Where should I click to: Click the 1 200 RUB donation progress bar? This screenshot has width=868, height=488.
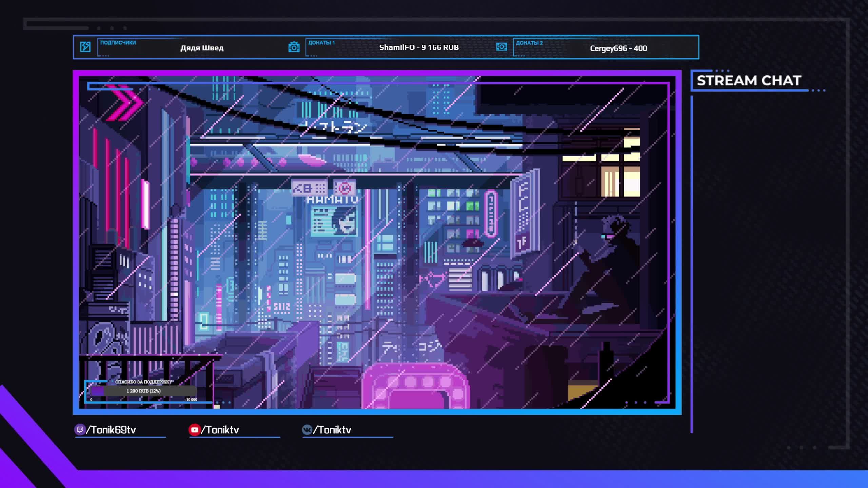[x=143, y=391]
